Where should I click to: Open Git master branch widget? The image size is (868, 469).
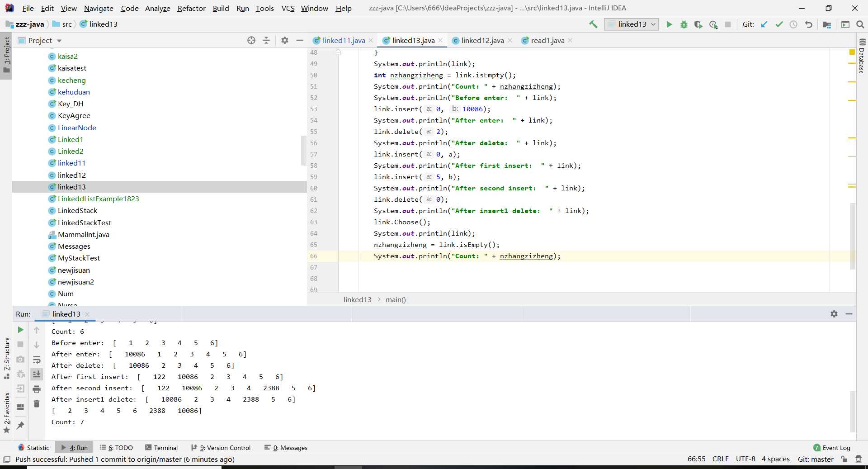(816, 459)
